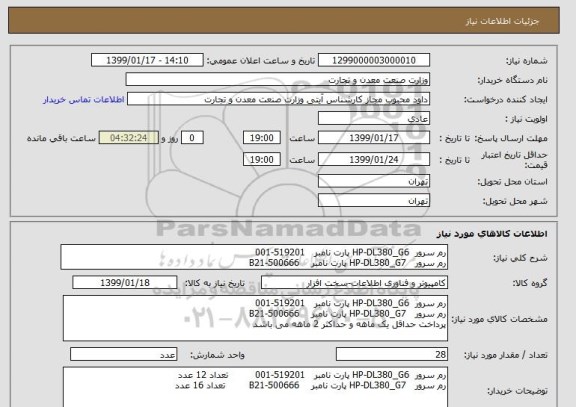Click the remaining days counter field

[192, 138]
